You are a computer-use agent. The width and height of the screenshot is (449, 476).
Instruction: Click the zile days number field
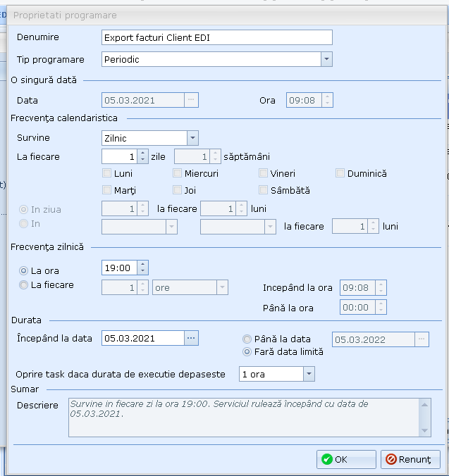pos(119,156)
